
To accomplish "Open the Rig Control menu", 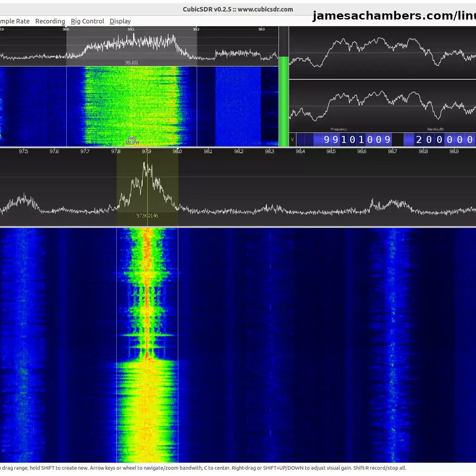I will pyautogui.click(x=87, y=21).
